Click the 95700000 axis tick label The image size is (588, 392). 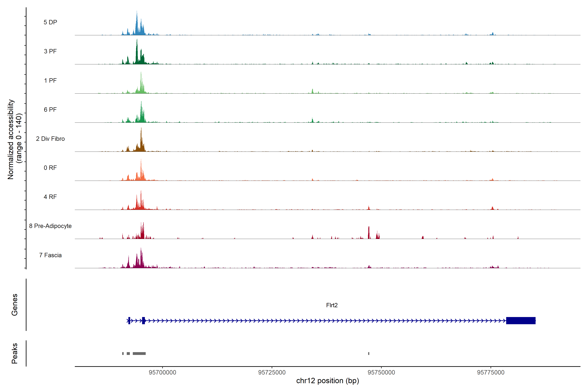(163, 372)
